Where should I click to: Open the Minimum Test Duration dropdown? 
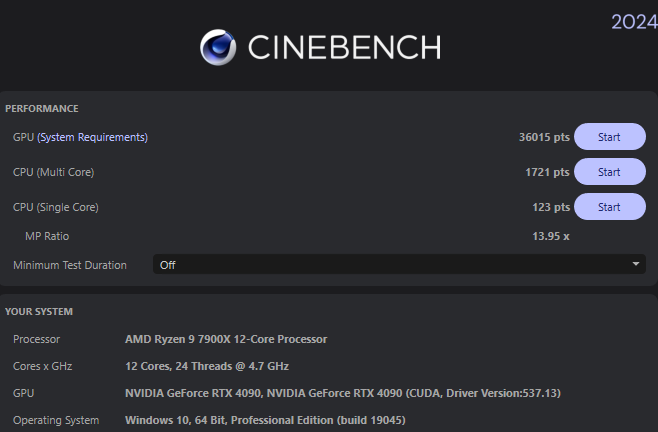point(399,264)
